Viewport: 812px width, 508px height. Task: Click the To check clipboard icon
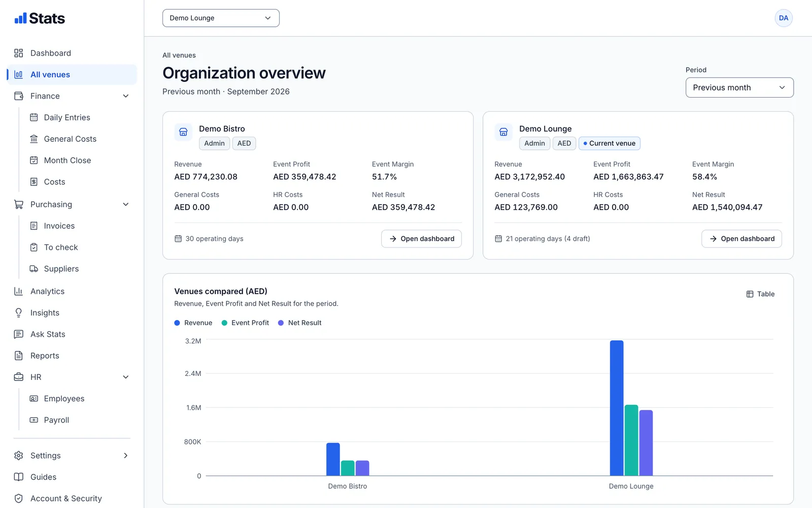[x=34, y=247]
